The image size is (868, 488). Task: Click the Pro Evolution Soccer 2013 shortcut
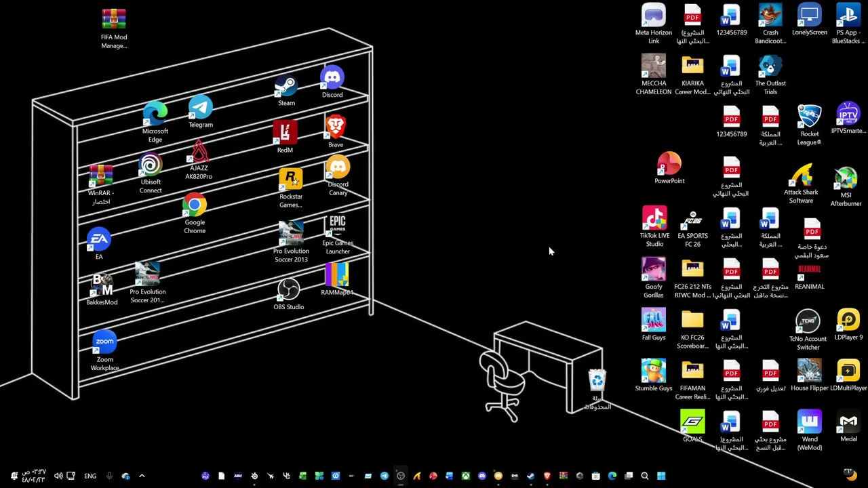pyautogui.click(x=291, y=242)
